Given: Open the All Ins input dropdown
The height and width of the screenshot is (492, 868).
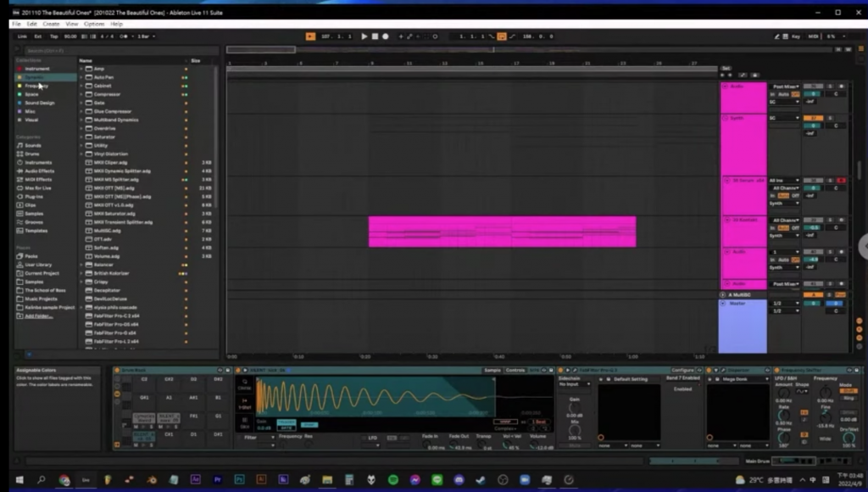Looking at the screenshot, I should click(x=784, y=181).
